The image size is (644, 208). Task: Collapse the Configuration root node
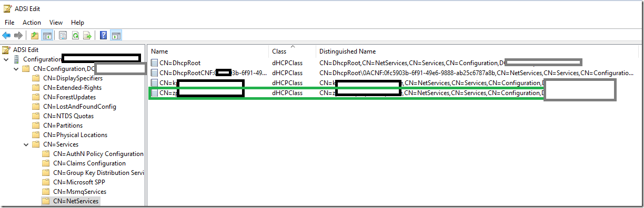[6, 59]
